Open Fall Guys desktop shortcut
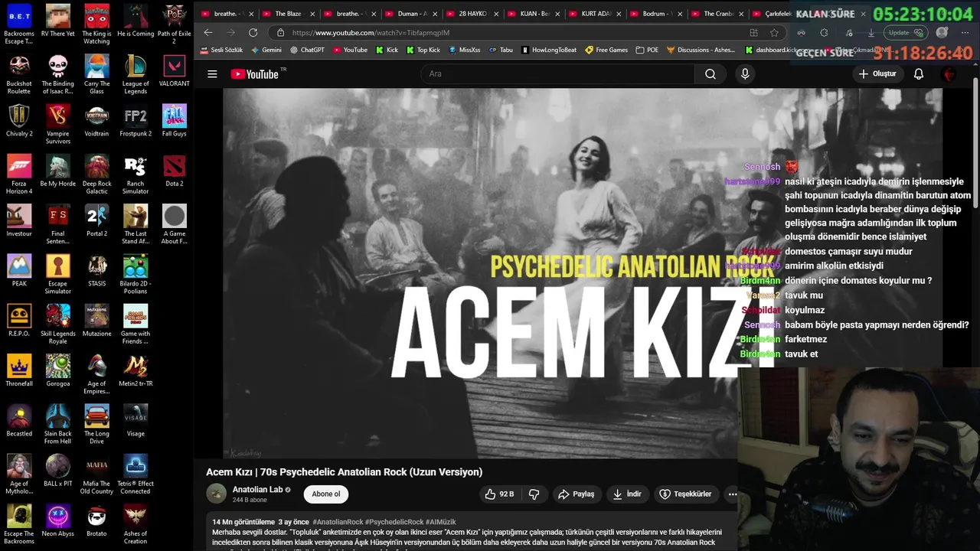The width and height of the screenshot is (980, 551). (175, 121)
